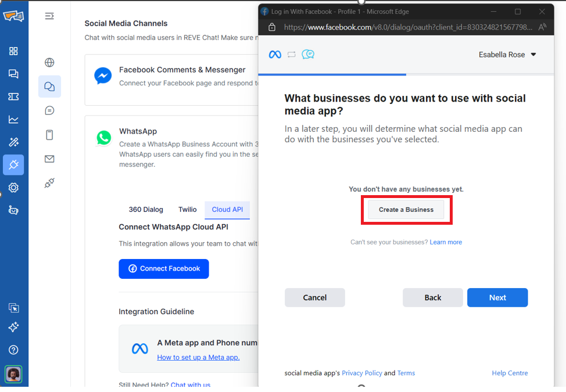The height and width of the screenshot is (392, 566).
Task: Collapse the secondary menu with hamburger icon
Action: [x=49, y=16]
